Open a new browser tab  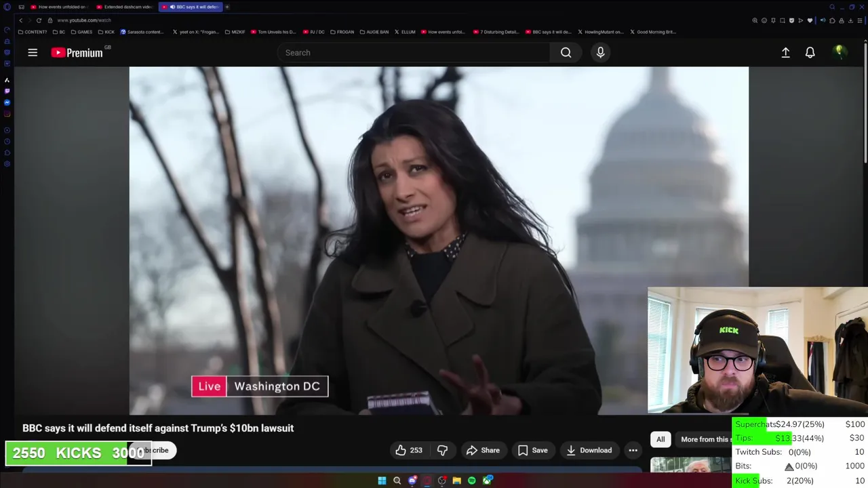coord(227,7)
